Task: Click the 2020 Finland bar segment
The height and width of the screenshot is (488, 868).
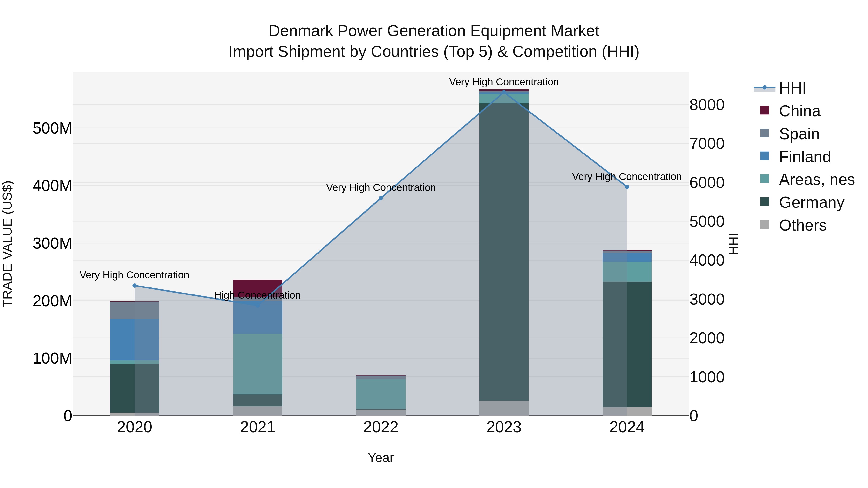Action: [x=135, y=340]
